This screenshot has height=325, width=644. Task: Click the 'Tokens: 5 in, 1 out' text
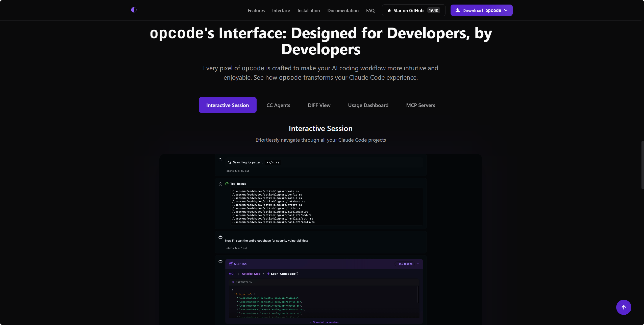[x=236, y=248]
